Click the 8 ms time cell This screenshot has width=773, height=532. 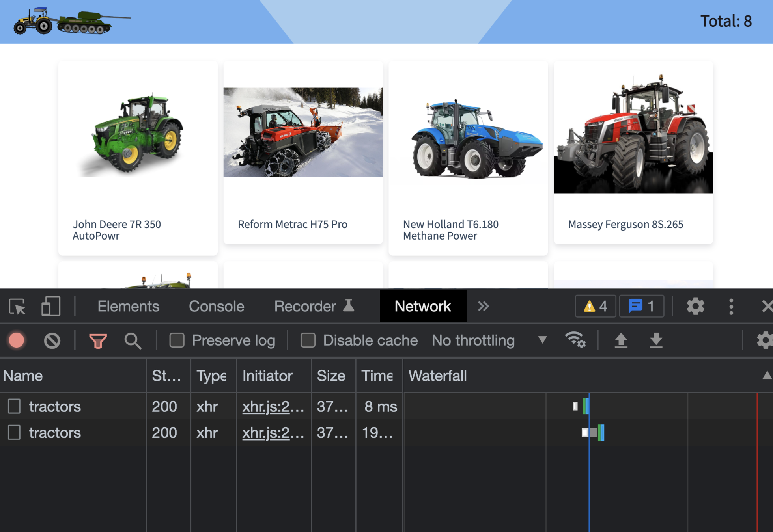(380, 406)
